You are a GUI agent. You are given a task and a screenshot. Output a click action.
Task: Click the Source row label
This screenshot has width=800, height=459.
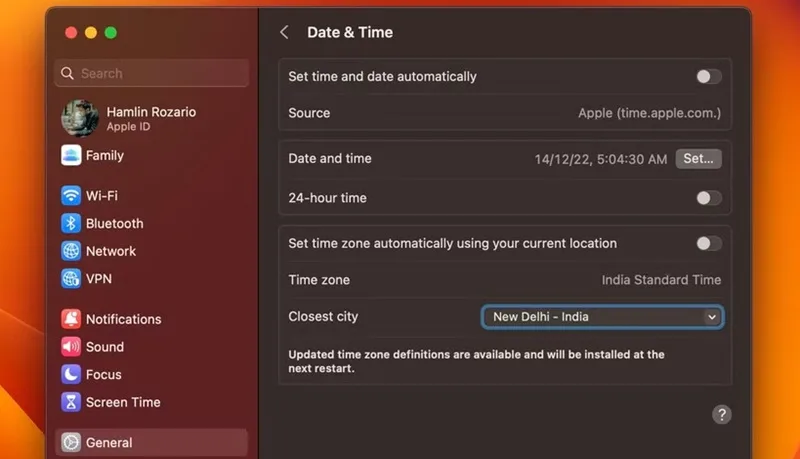click(309, 113)
